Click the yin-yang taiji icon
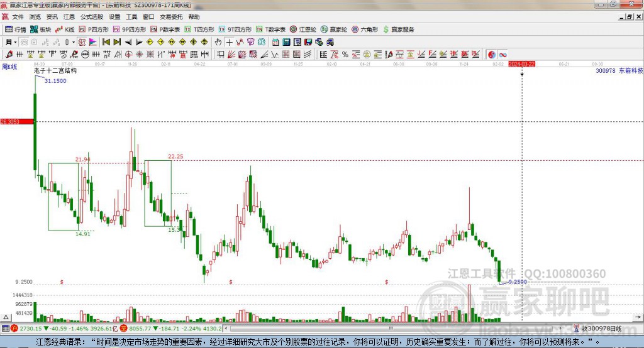 pyautogui.click(x=491, y=55)
